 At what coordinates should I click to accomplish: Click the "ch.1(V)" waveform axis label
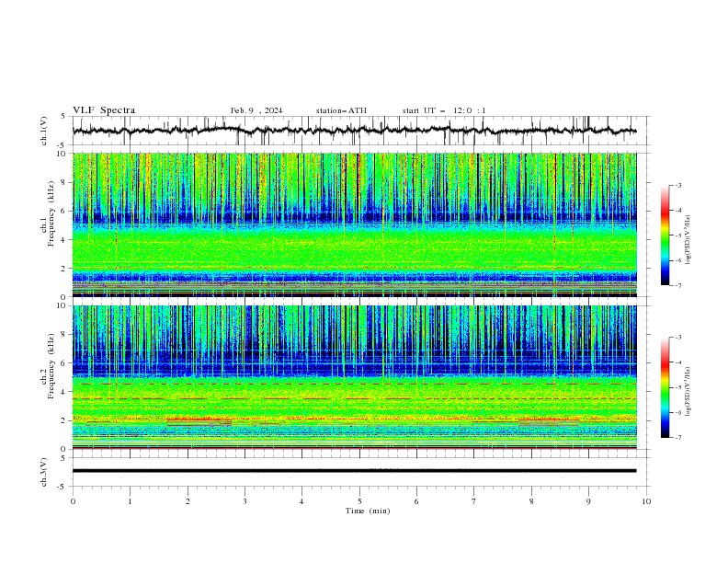click(44, 131)
